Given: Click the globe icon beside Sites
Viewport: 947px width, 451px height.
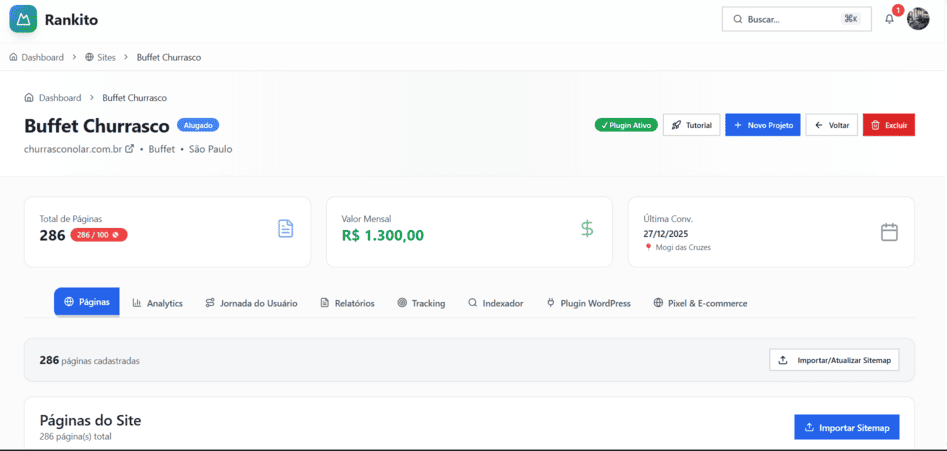Looking at the screenshot, I should tap(89, 57).
